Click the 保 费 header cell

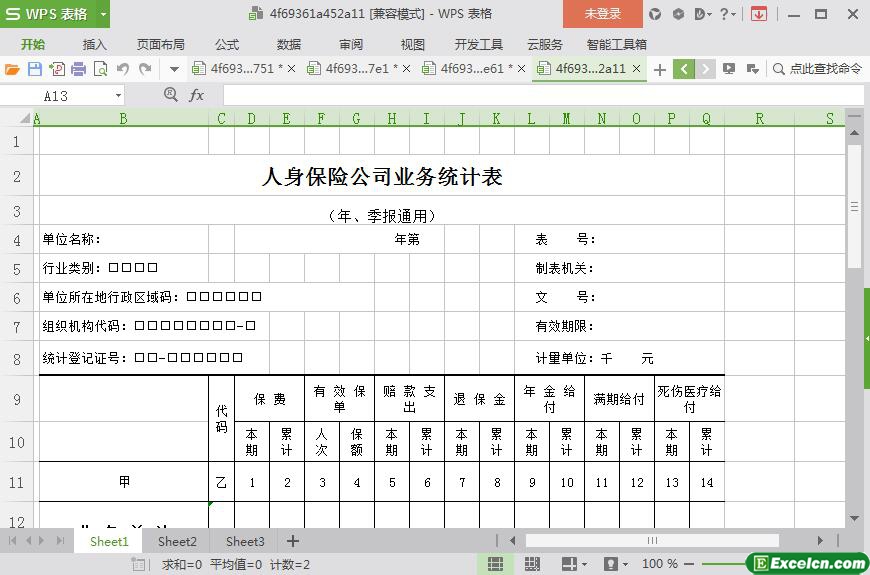(x=270, y=399)
